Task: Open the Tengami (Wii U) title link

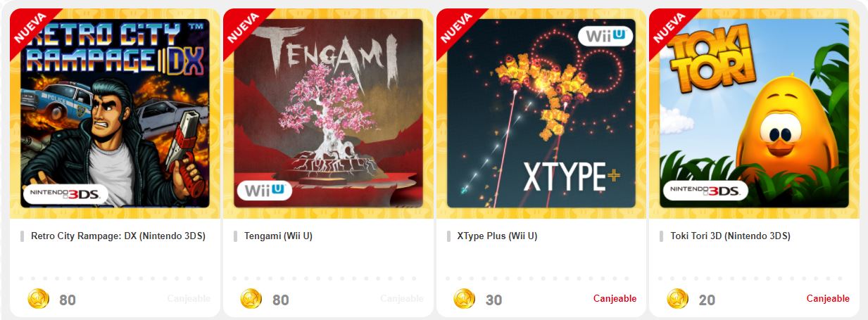Action: [x=278, y=236]
